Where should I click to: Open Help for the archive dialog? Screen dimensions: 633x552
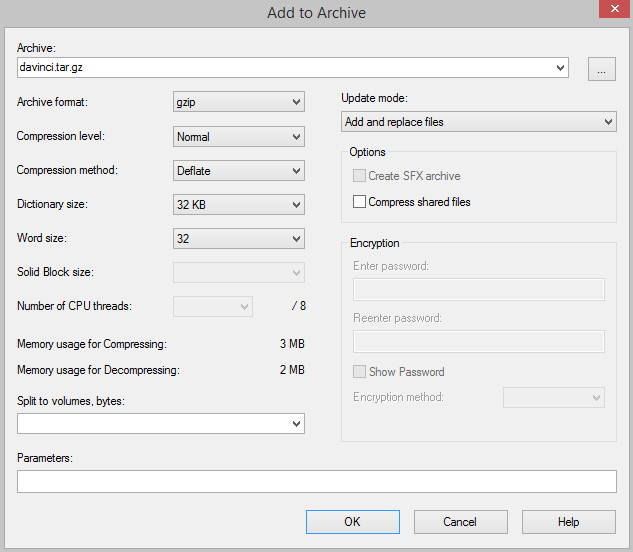pyautogui.click(x=568, y=522)
